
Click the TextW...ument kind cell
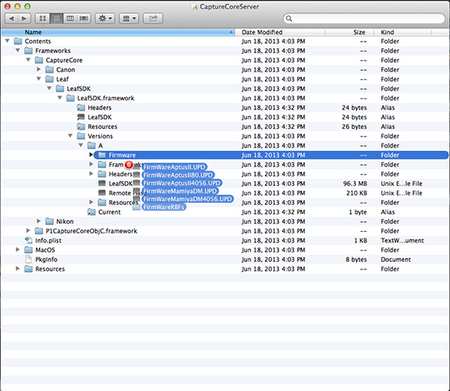click(x=402, y=240)
